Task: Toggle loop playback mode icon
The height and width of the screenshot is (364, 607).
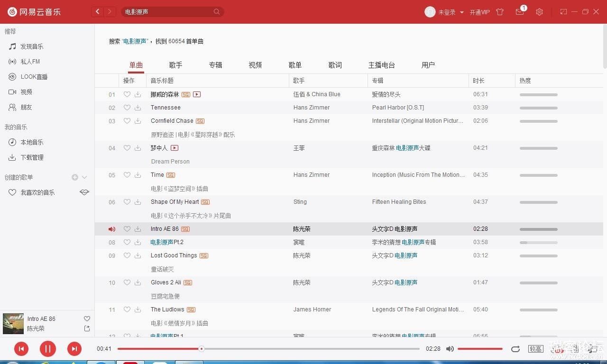Action: pyautogui.click(x=515, y=349)
